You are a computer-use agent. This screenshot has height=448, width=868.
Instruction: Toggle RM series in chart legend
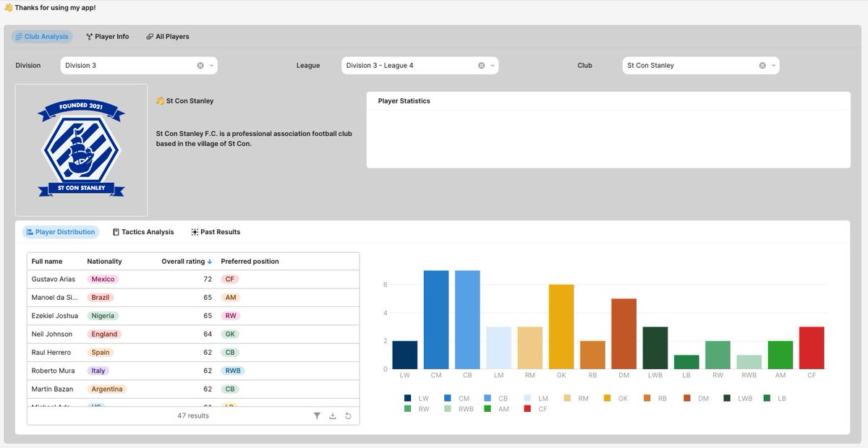point(576,398)
